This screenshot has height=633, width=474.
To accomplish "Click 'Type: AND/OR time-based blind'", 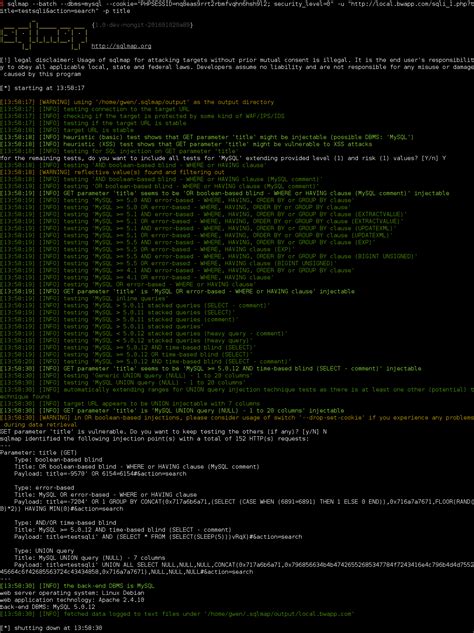I will click(65, 523).
